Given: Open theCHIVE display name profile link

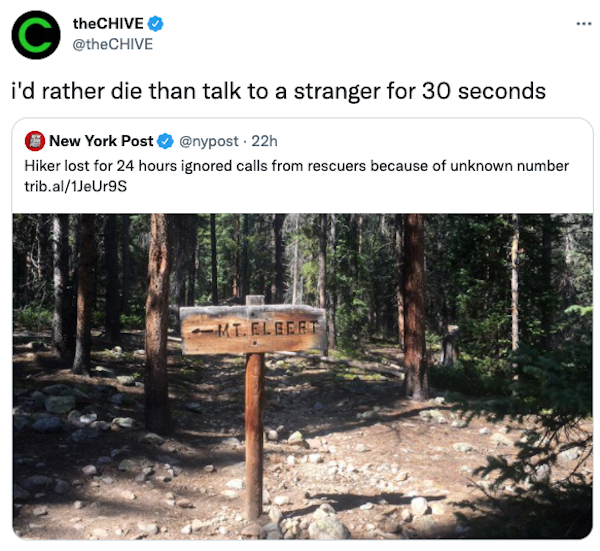Looking at the screenshot, I should click(x=108, y=24).
